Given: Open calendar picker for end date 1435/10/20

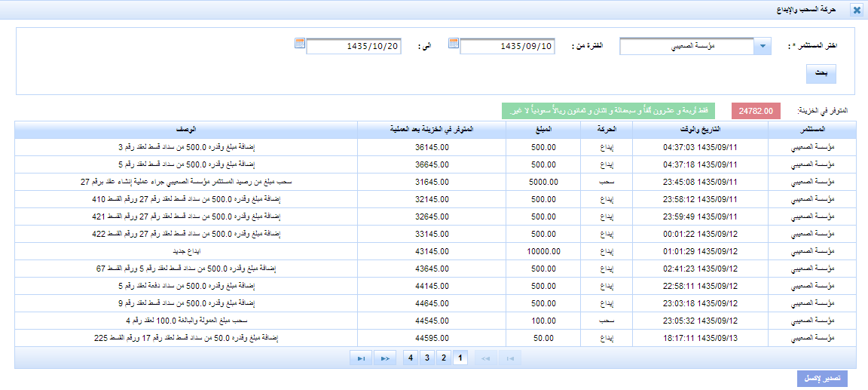Looking at the screenshot, I should tap(300, 43).
